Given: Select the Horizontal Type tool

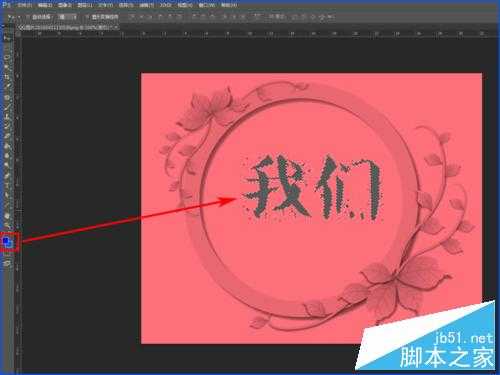Looking at the screenshot, I should [x=7, y=185].
